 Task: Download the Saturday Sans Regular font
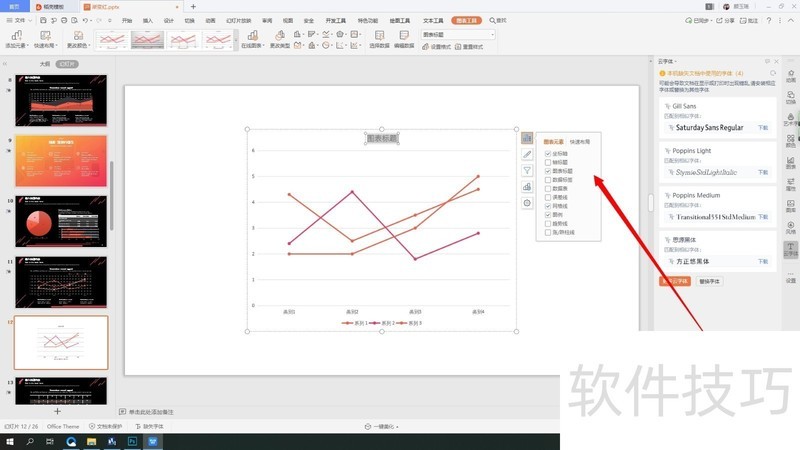pyautogui.click(x=763, y=128)
